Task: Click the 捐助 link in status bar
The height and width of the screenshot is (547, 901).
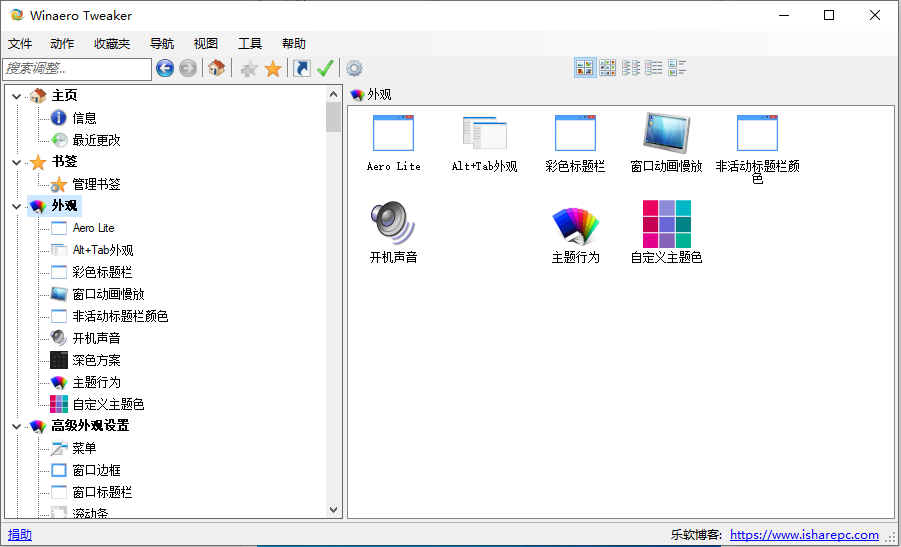Action: 20,535
